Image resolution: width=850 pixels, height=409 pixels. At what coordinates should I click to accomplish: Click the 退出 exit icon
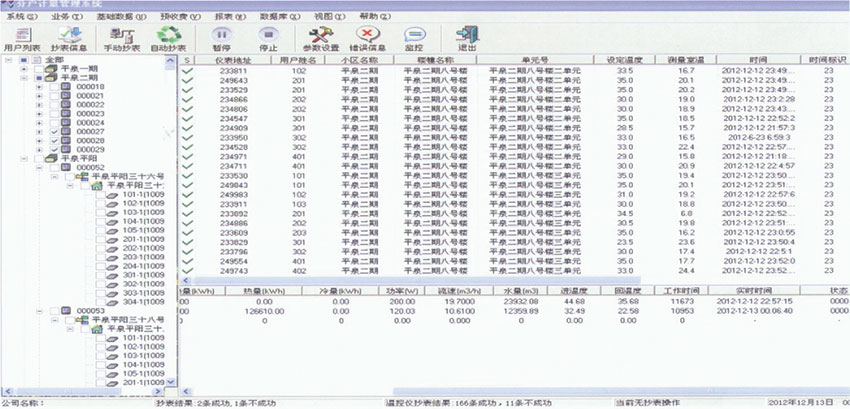pos(467,38)
